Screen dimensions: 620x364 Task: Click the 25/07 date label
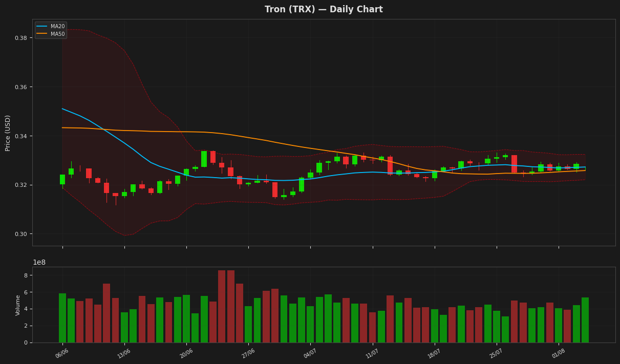496,353
